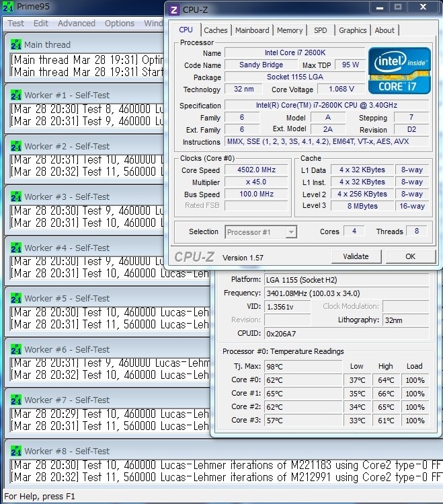443x504 pixels.
Task: Click the Code Name value Sandy Bridge
Action: point(261,65)
